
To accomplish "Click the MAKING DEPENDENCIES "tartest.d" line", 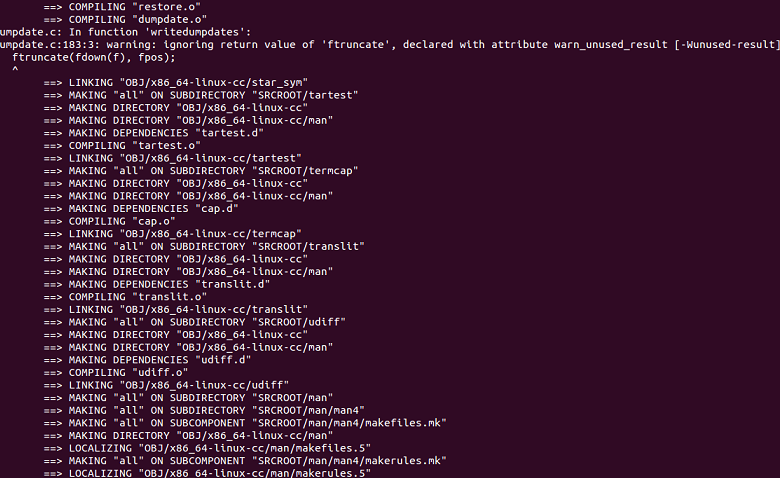I will (153, 133).
